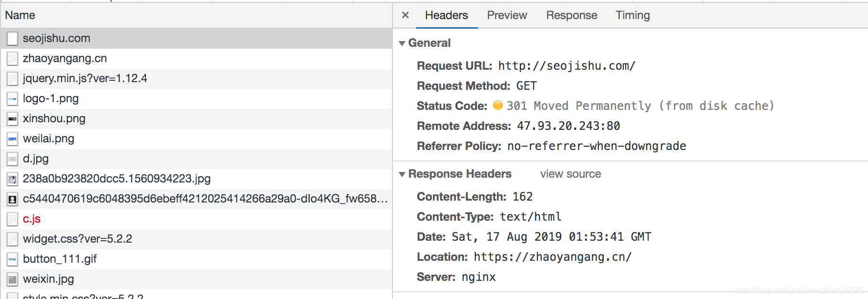Screen dimensions: 868x299
Task: Select the xinshou.png request
Action: (x=196, y=118)
